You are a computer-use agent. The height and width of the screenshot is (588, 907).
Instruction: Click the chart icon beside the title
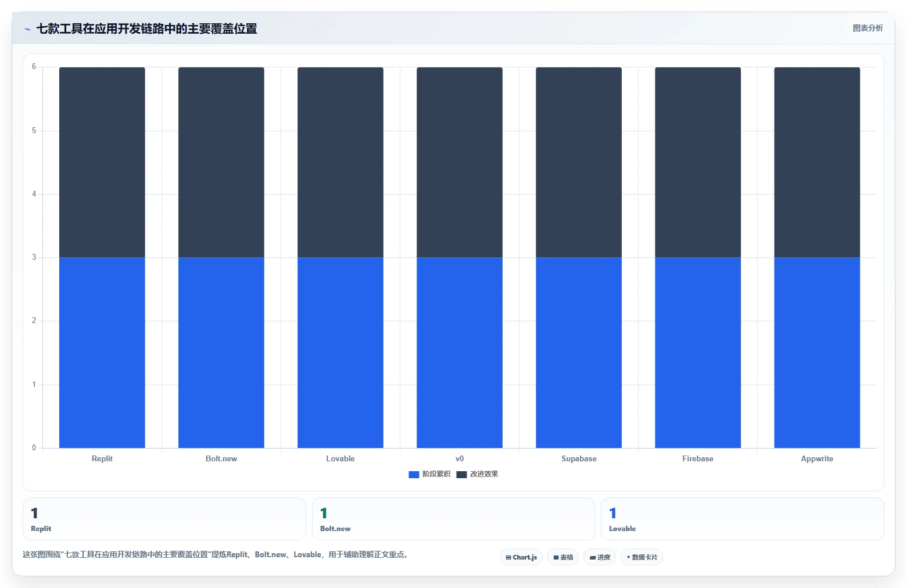[27, 29]
